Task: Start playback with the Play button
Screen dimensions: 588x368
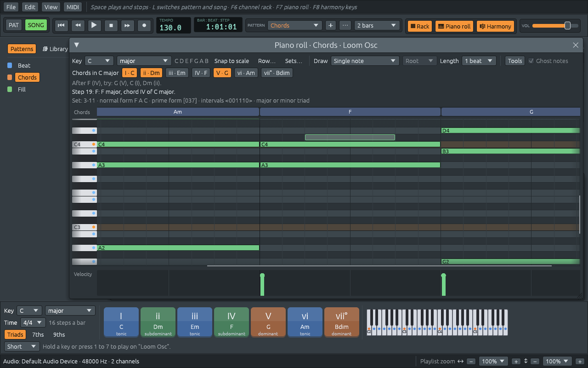Action: pyautogui.click(x=94, y=25)
